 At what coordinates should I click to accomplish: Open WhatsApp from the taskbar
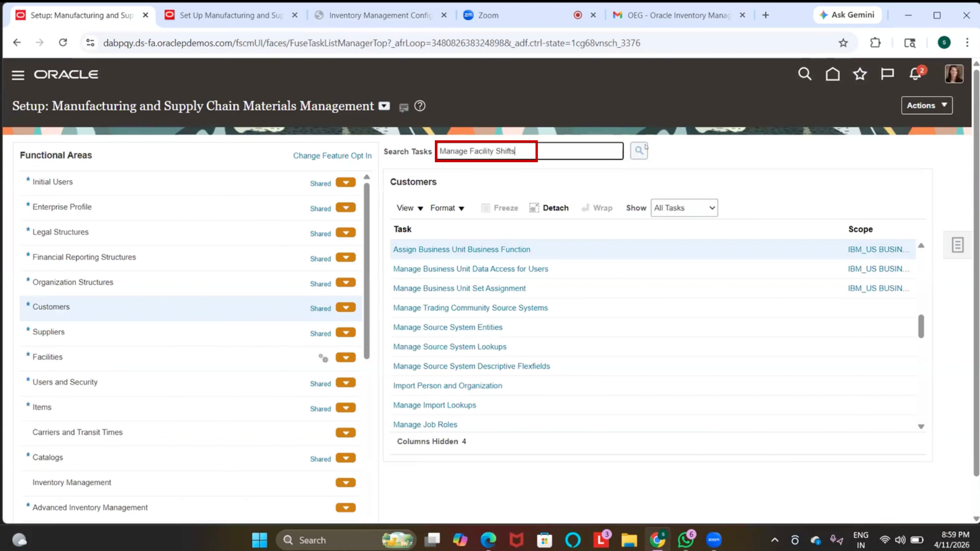pyautogui.click(x=685, y=539)
